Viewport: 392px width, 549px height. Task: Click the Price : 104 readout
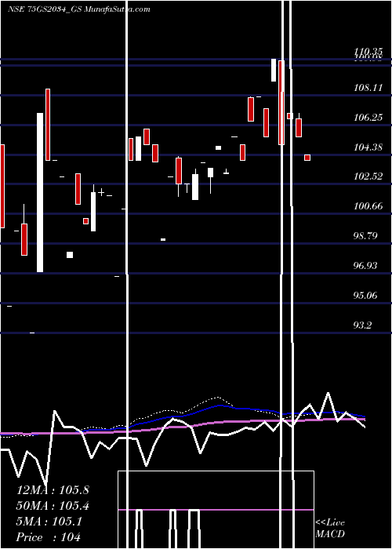(49, 536)
